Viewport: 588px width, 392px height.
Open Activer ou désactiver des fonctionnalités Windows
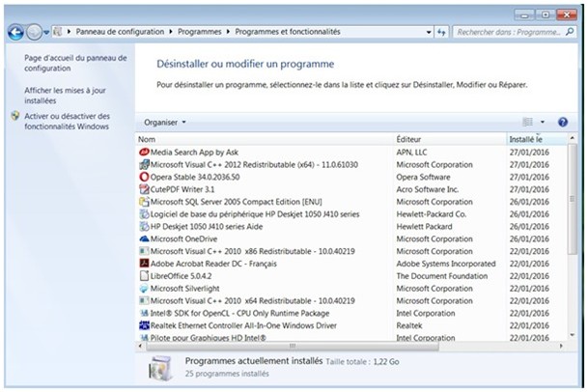68,121
